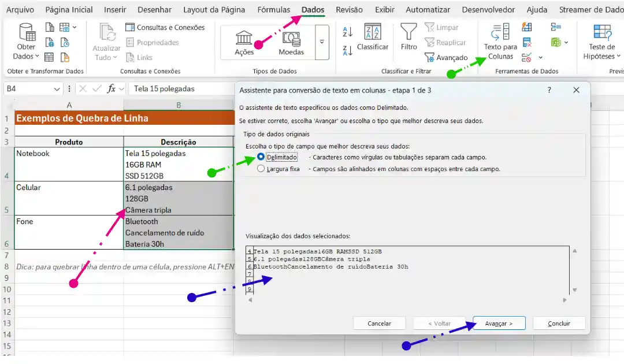This screenshot has width=624, height=364.
Task: Open Avançado filter options
Action: point(446,58)
